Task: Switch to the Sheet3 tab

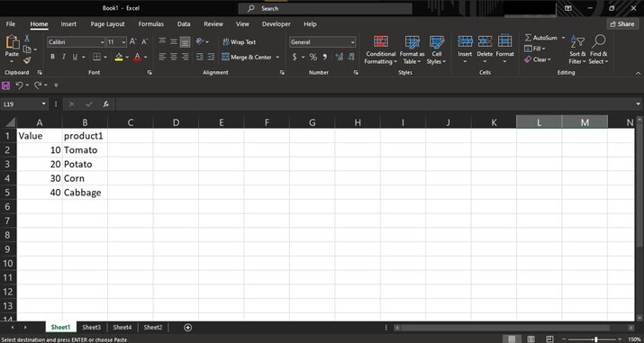Action: point(91,328)
